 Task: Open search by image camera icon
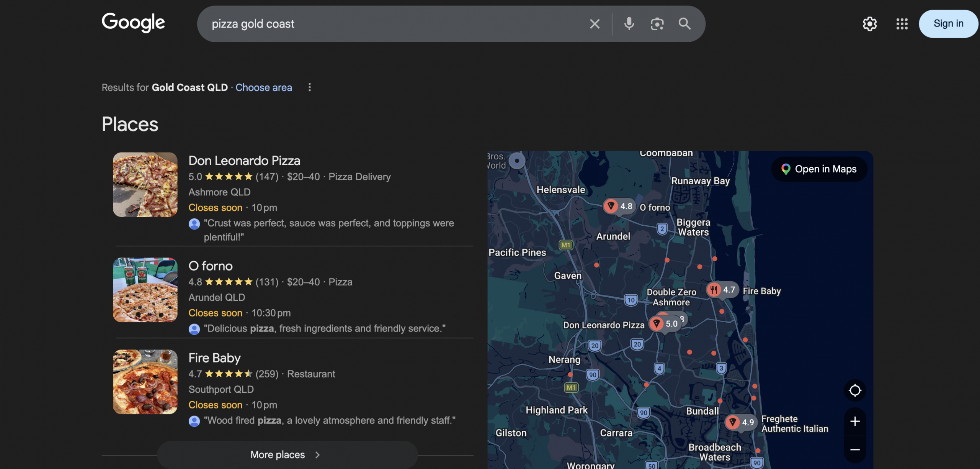pos(657,24)
